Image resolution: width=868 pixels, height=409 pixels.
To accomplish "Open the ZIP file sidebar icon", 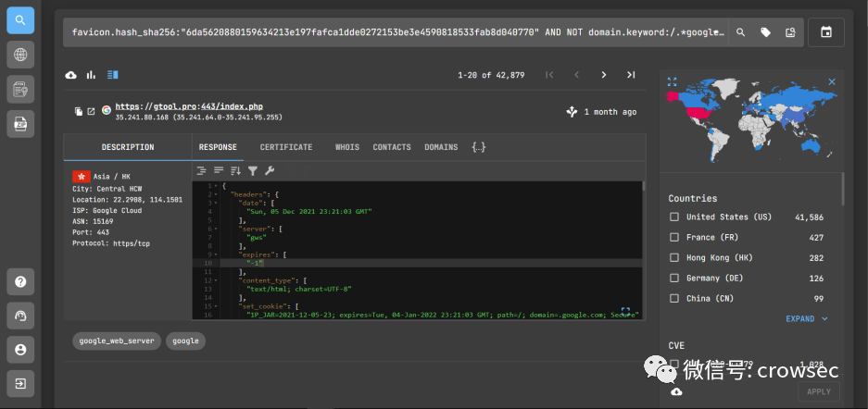I will pos(20,124).
